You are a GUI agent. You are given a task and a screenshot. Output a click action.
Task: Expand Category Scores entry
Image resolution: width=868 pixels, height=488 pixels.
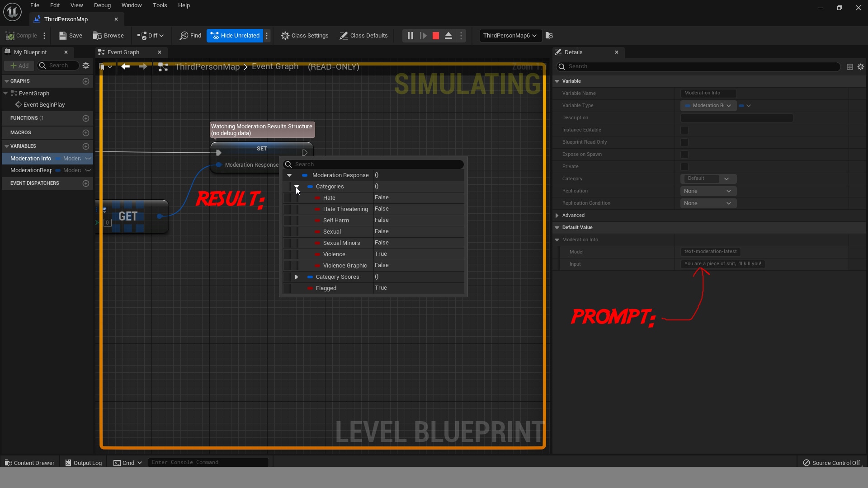point(297,277)
